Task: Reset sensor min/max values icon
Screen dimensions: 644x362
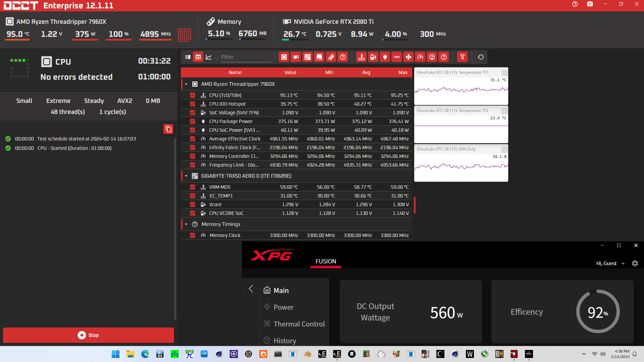Action: (481, 57)
